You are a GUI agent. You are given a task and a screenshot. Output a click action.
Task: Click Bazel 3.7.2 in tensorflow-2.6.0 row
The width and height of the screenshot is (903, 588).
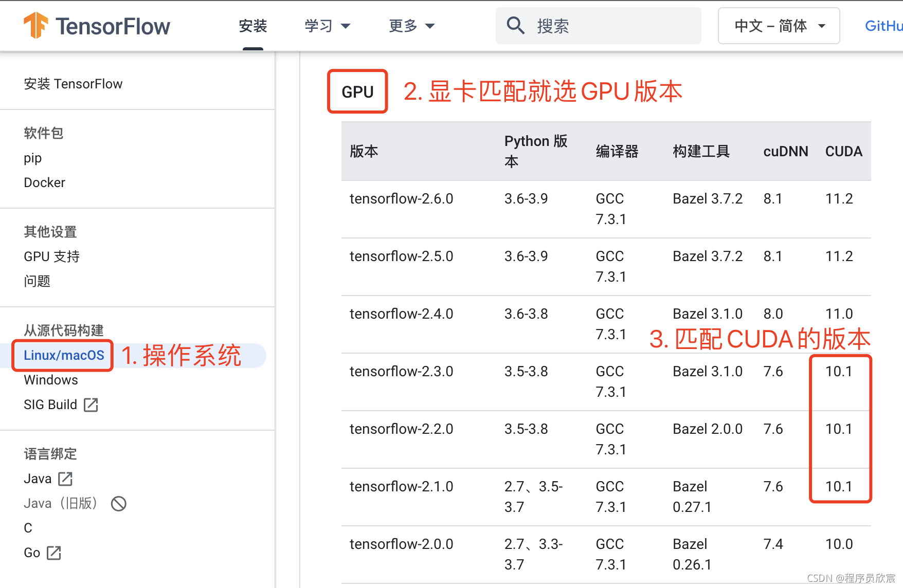point(708,198)
